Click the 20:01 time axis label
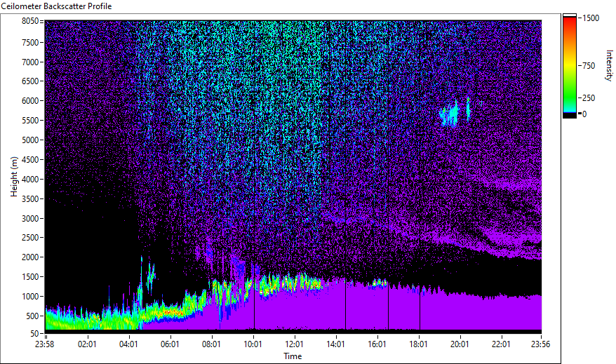 pyautogui.click(x=460, y=344)
